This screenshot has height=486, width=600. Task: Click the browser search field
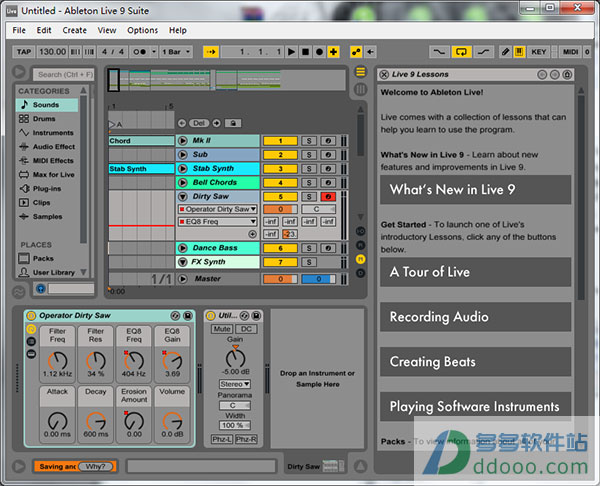click(x=64, y=75)
